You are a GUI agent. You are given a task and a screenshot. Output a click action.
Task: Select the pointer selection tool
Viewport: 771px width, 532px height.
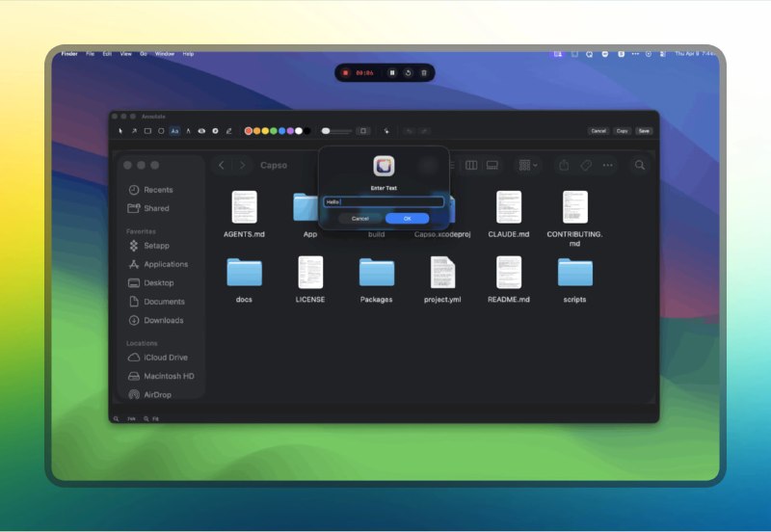(x=120, y=131)
